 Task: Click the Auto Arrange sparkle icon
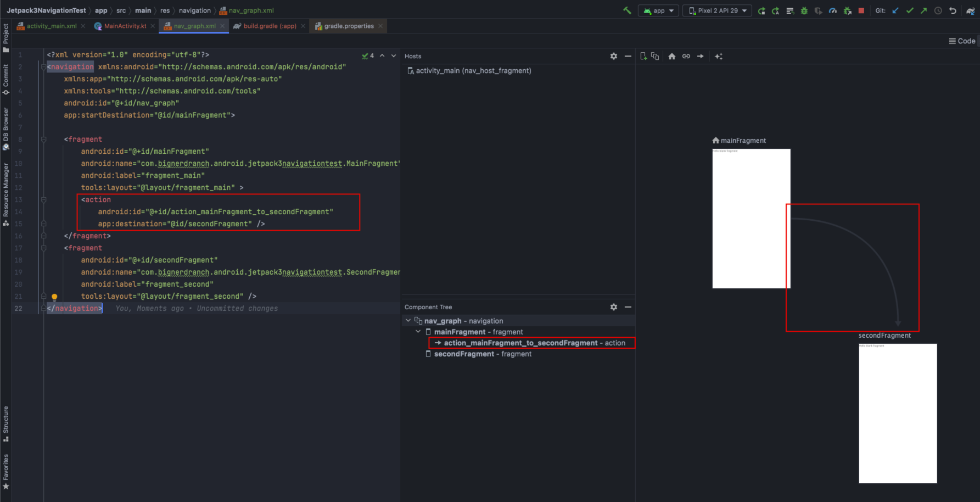pyautogui.click(x=719, y=56)
